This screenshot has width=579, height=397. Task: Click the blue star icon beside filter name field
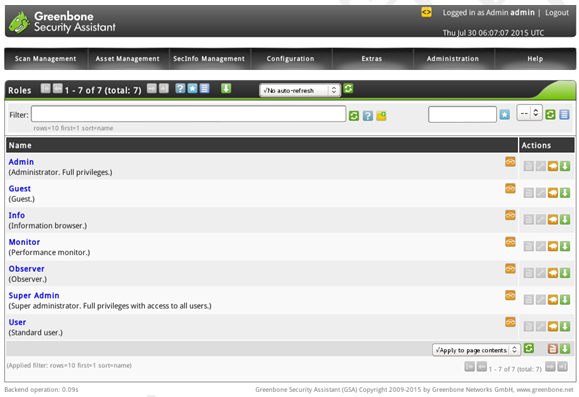coord(505,114)
